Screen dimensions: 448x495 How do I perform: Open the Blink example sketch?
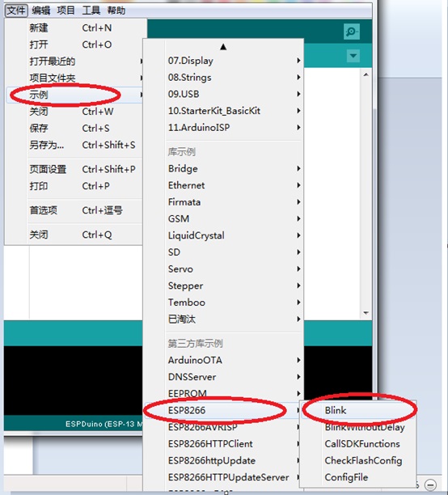pyautogui.click(x=359, y=410)
